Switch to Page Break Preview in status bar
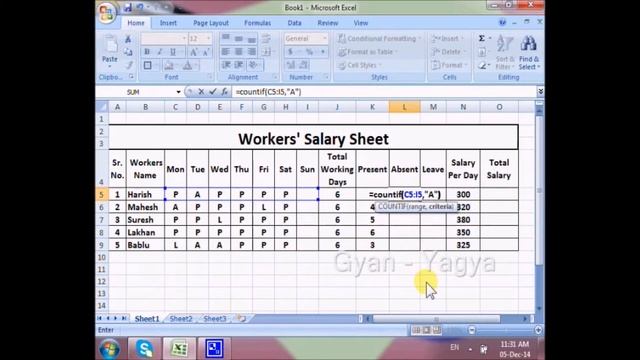This screenshot has width=640, height=360. [437, 330]
